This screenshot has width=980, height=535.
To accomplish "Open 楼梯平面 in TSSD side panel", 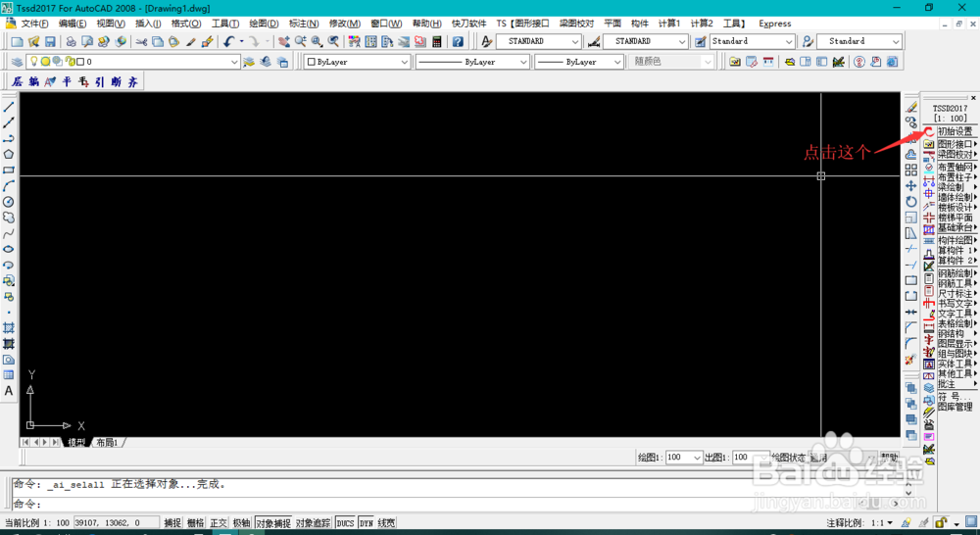I will pyautogui.click(x=956, y=218).
